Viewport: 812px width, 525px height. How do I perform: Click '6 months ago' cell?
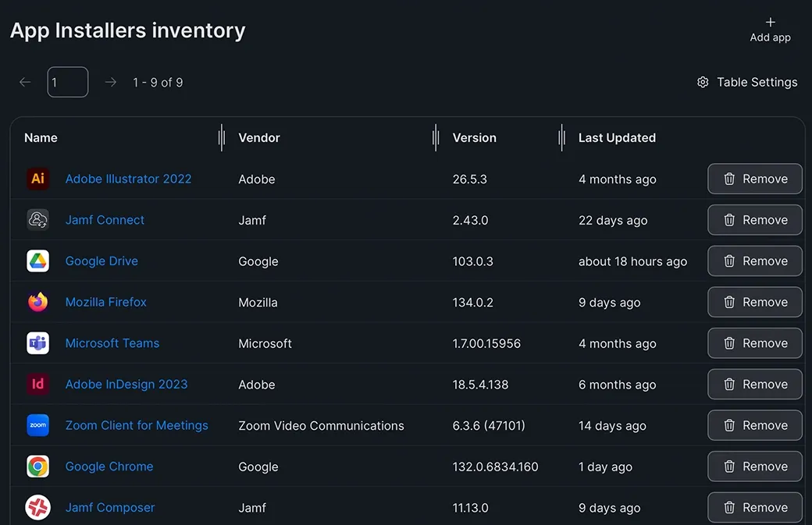pos(617,385)
